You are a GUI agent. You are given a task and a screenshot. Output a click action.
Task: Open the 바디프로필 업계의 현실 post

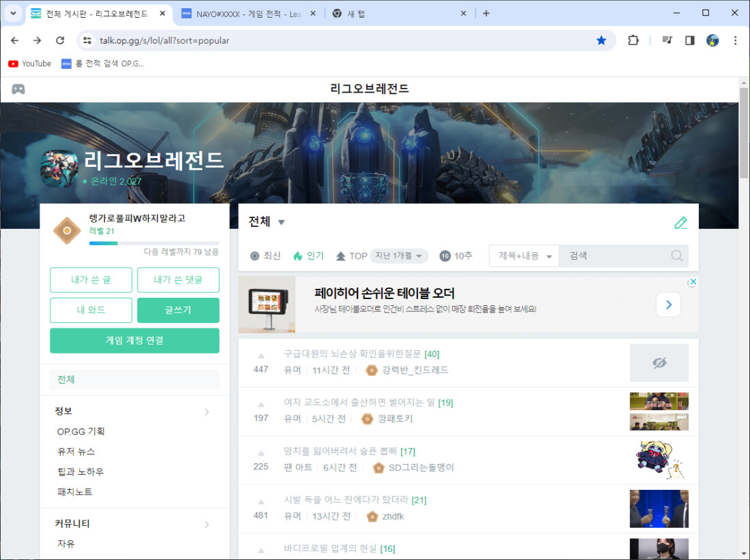330,548
